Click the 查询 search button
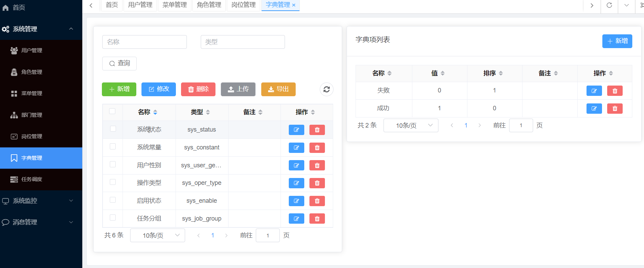Image resolution: width=644 pixels, height=268 pixels. point(119,64)
